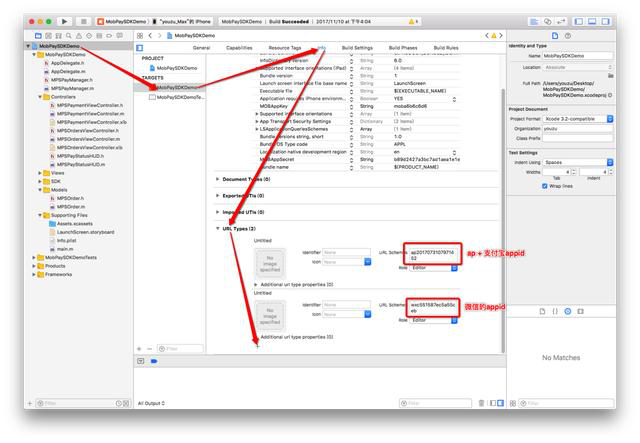
Task: Click the issue warning icon in jump bar
Action: pos(494,36)
